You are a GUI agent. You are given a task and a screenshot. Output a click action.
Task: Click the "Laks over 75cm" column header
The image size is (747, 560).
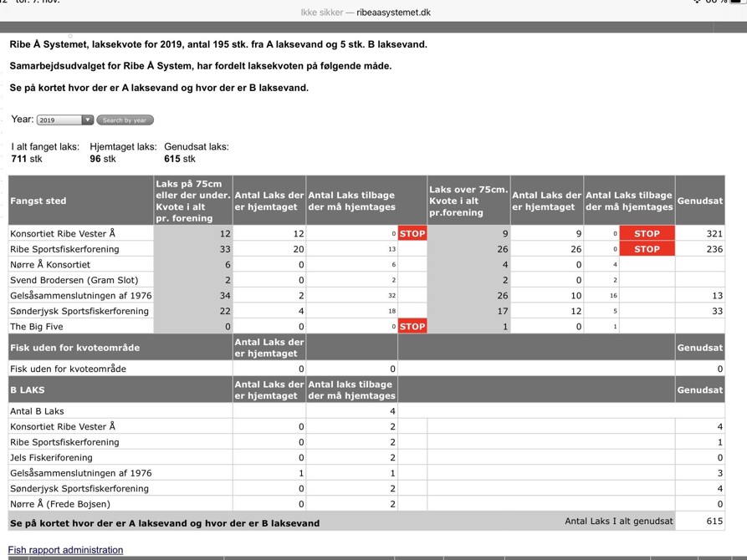point(468,201)
